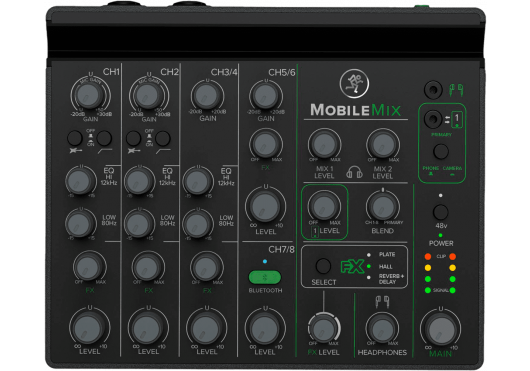Click the CH2 low-cut slope icon
530x371 pixels.
pos(163,150)
